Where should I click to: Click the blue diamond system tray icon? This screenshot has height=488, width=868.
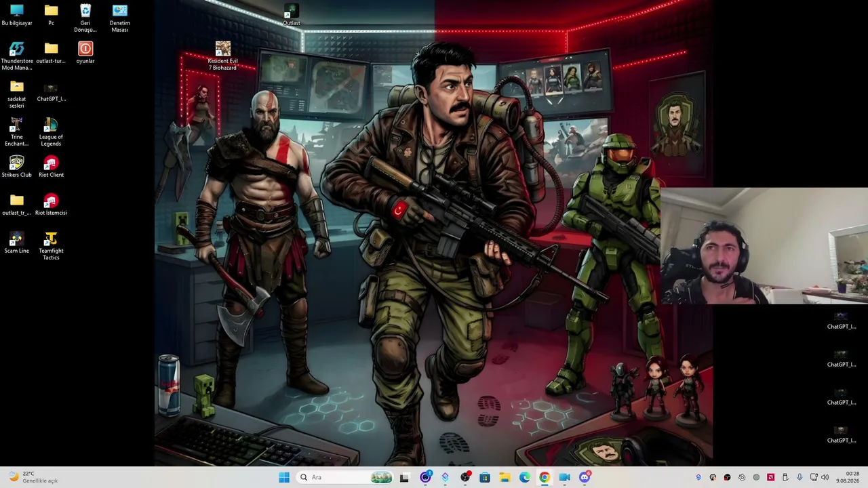698,477
